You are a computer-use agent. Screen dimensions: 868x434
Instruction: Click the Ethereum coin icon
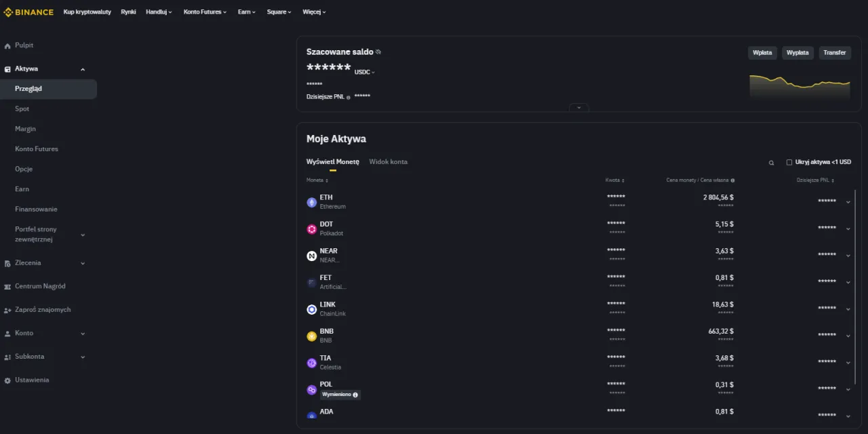click(311, 201)
